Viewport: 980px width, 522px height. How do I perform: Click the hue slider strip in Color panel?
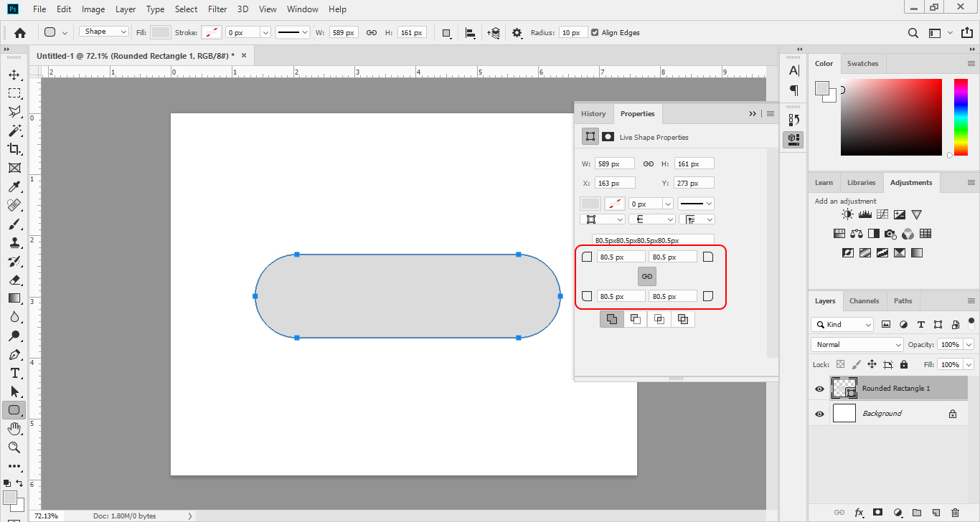pyautogui.click(x=961, y=116)
